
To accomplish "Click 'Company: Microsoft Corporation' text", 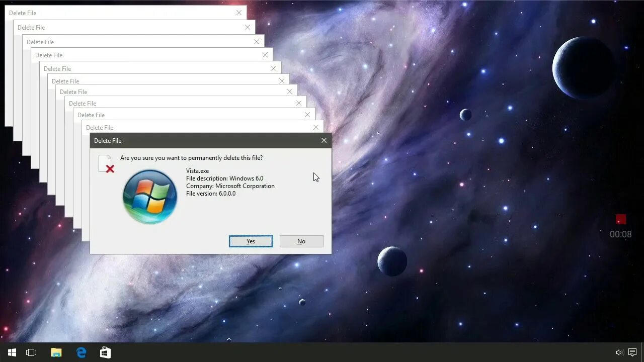I will [230, 186].
